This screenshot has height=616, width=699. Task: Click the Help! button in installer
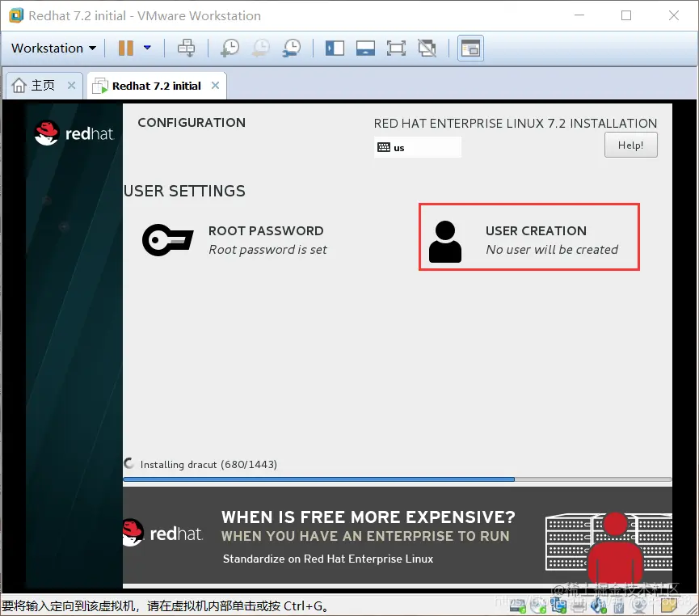click(x=631, y=145)
